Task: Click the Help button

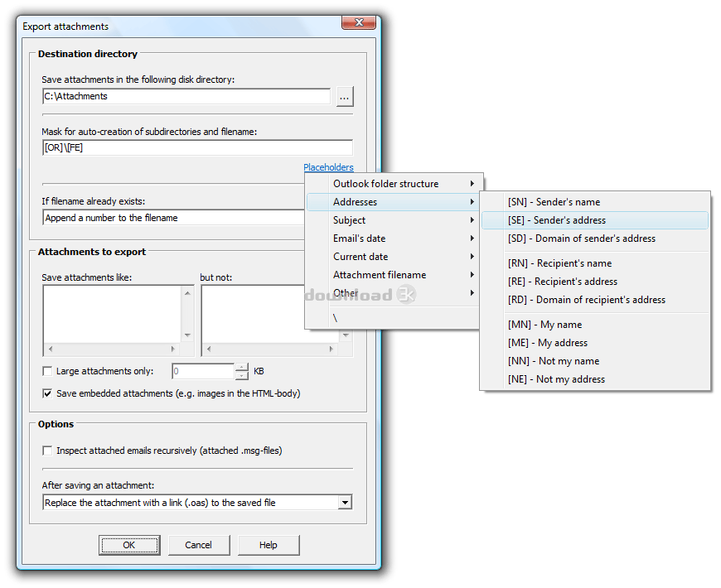Action: pyautogui.click(x=268, y=545)
